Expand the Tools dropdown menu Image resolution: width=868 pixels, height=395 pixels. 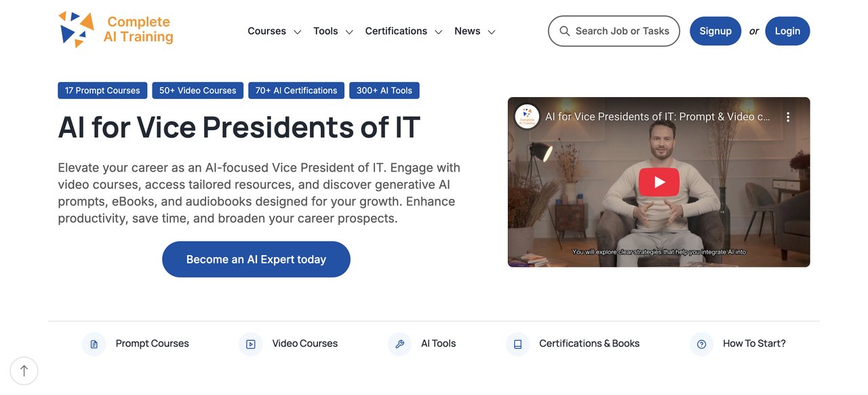click(x=332, y=31)
